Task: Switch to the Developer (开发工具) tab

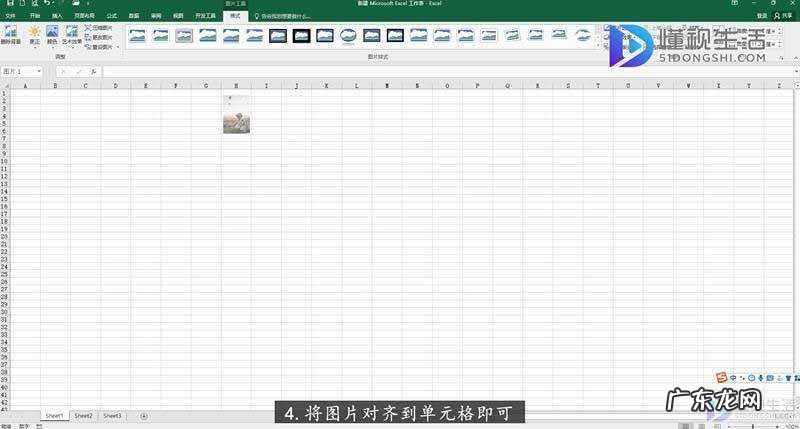Action: pyautogui.click(x=206, y=16)
